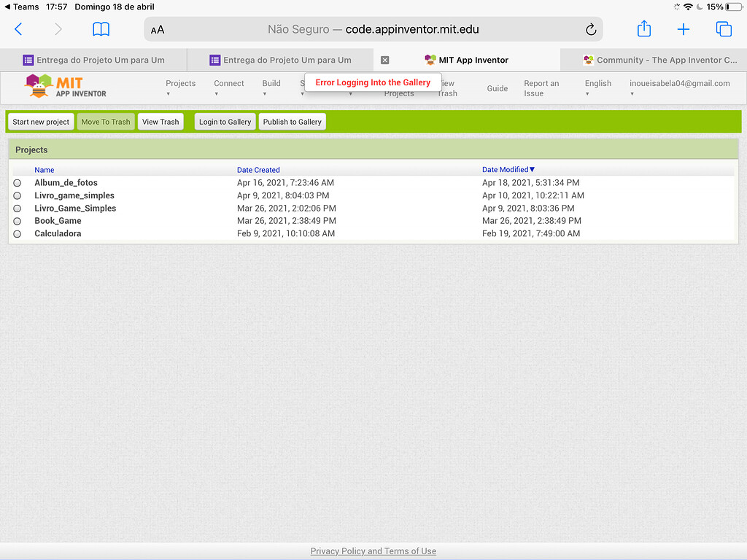Navigate back using the back arrow
Screen dimensions: 747x560
coord(19,29)
